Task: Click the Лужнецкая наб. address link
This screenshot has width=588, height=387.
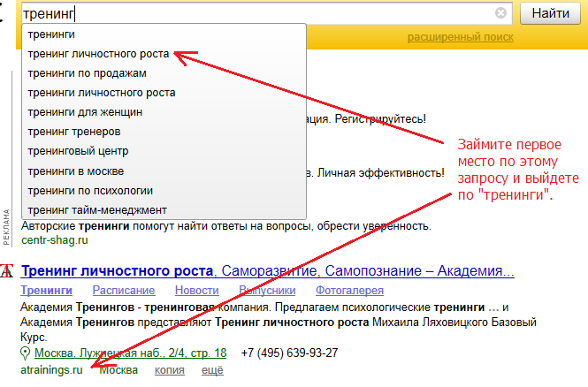Action: (x=130, y=353)
